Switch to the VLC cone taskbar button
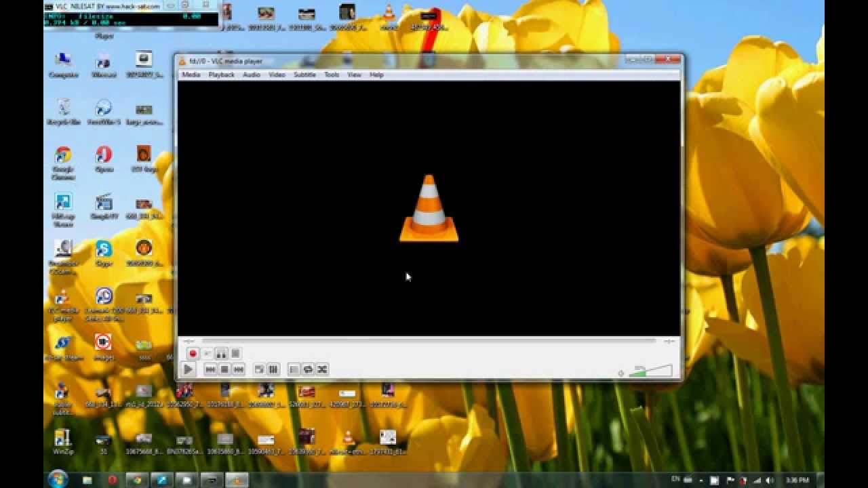868x488 pixels. click(x=236, y=480)
